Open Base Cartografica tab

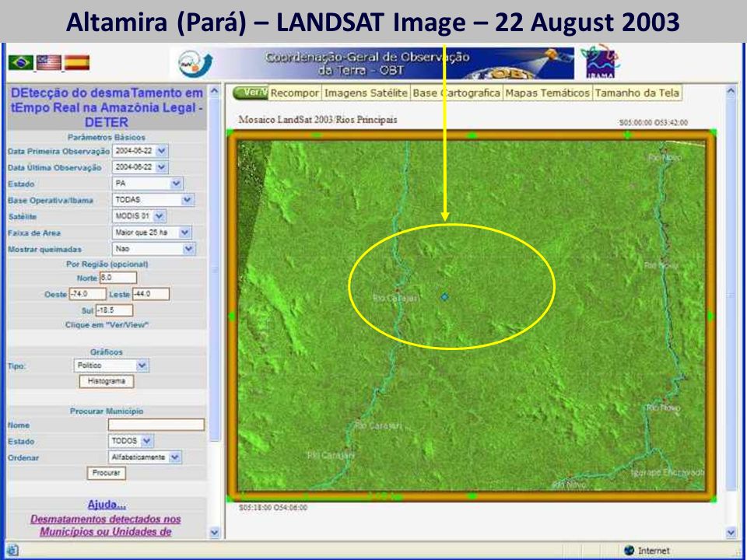click(457, 93)
